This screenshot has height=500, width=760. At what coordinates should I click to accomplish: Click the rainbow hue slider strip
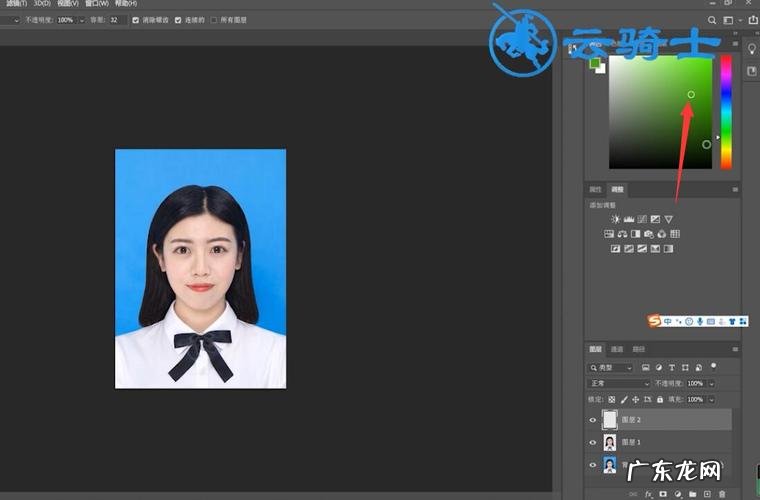point(726,112)
